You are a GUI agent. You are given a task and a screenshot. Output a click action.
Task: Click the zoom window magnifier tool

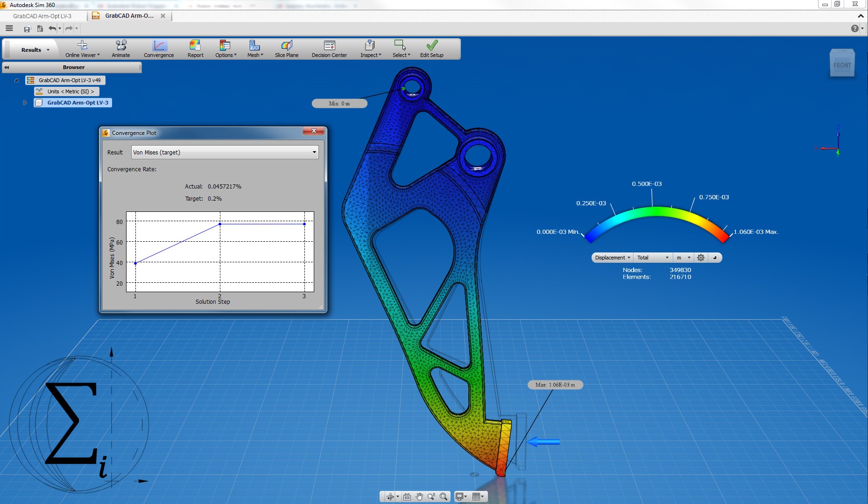coord(444,497)
